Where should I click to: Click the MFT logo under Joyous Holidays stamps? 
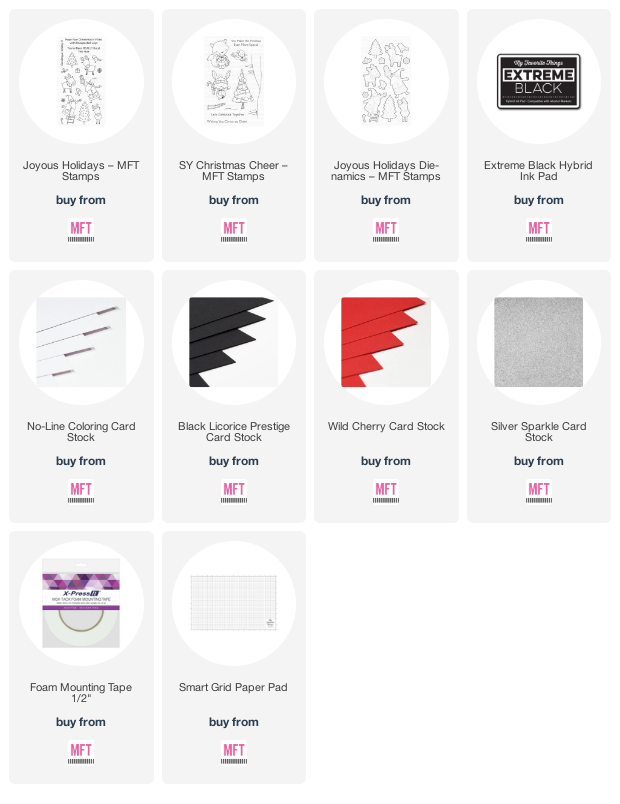(81, 230)
